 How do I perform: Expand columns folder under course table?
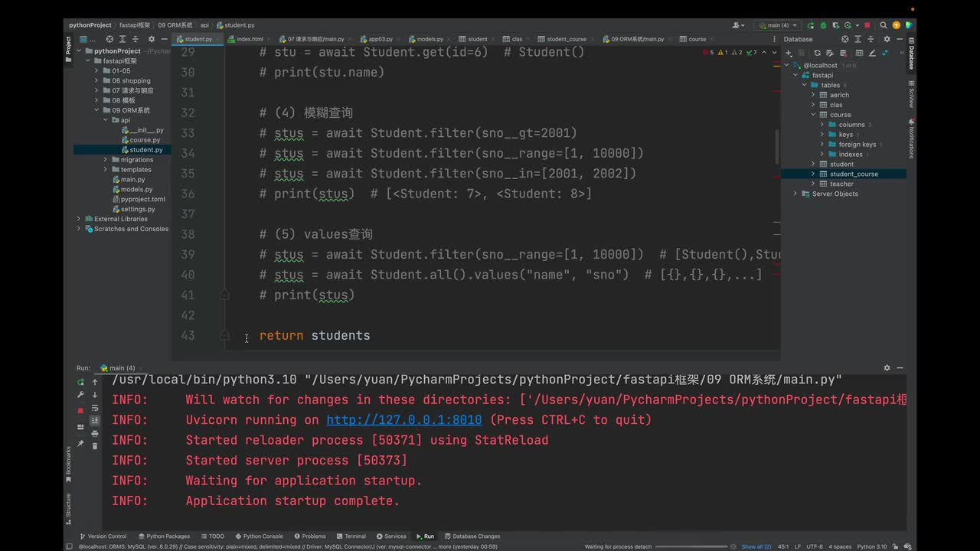click(822, 125)
